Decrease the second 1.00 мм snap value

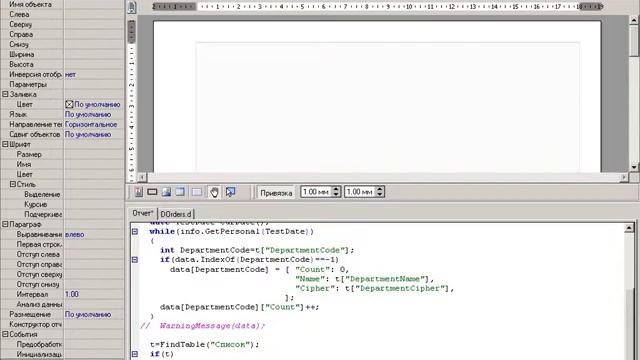380,195
